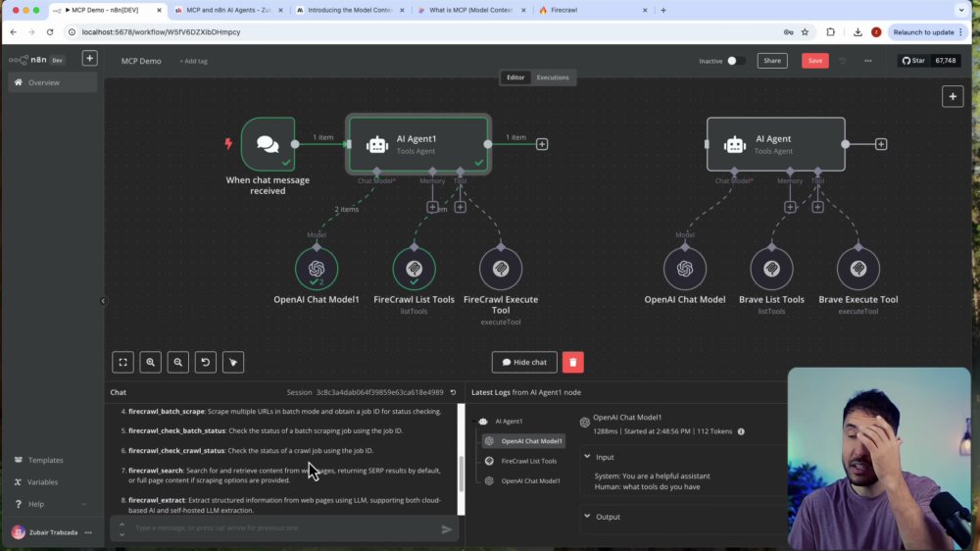Click the red trash delete button
Viewport: 980px width, 551px height.
coord(573,362)
